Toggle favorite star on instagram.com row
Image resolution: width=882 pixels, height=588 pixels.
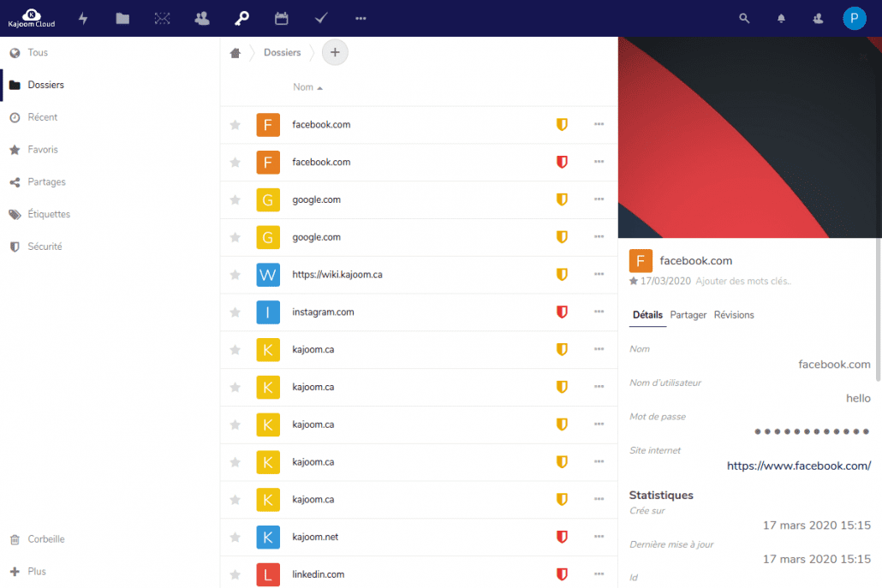(x=235, y=312)
